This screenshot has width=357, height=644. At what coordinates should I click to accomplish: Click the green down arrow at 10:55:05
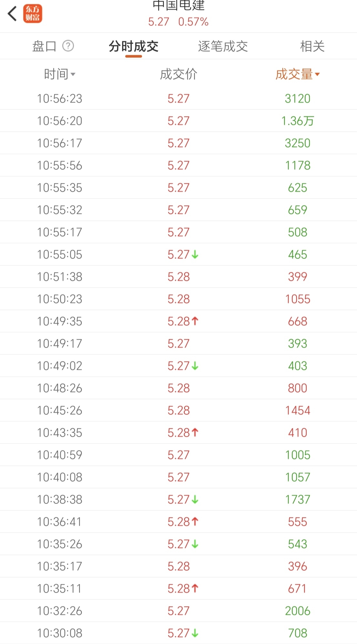[x=195, y=254]
